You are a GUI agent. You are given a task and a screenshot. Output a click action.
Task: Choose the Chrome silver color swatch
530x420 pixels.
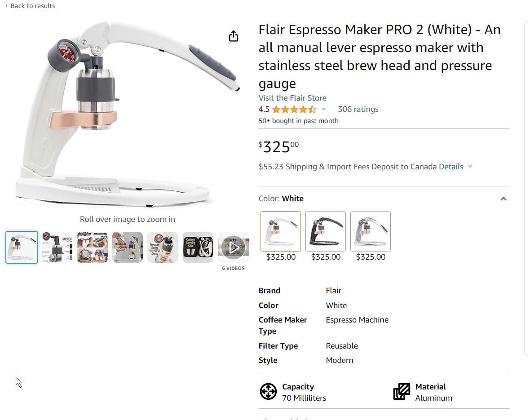(x=371, y=231)
